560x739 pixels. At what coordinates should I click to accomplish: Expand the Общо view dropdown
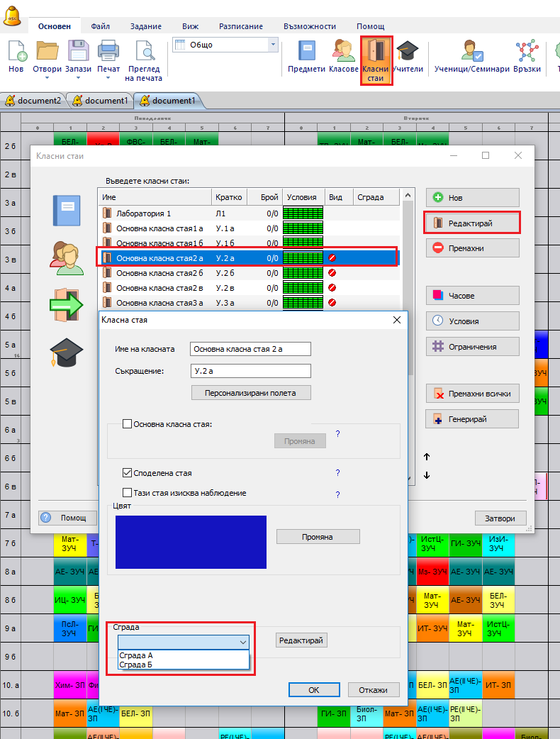(x=273, y=45)
